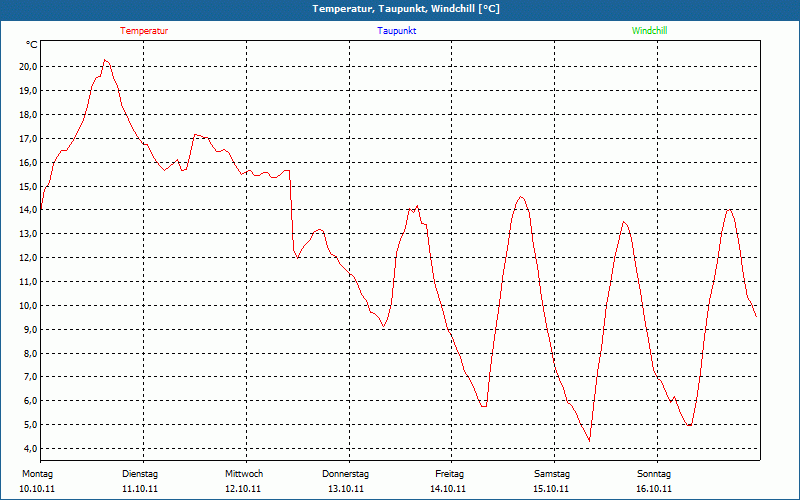The image size is (800, 500).
Task: Click the 15,0 y-axis label
Action: (x=28, y=187)
